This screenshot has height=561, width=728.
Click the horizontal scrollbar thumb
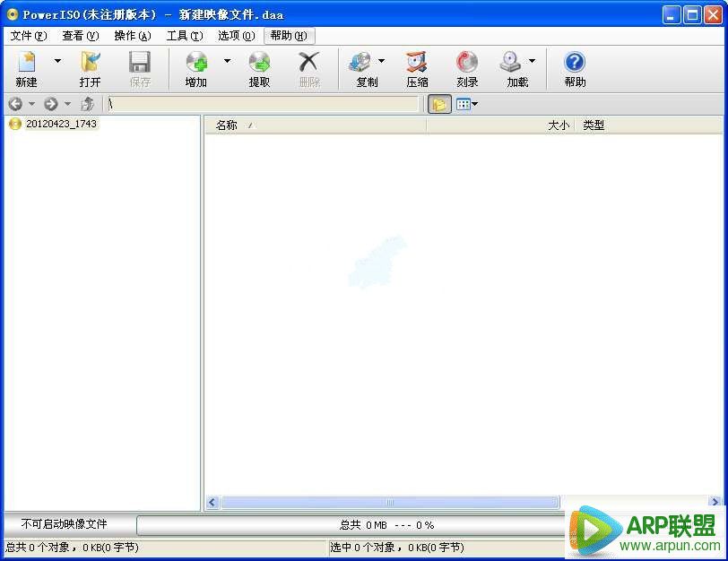[390, 502]
